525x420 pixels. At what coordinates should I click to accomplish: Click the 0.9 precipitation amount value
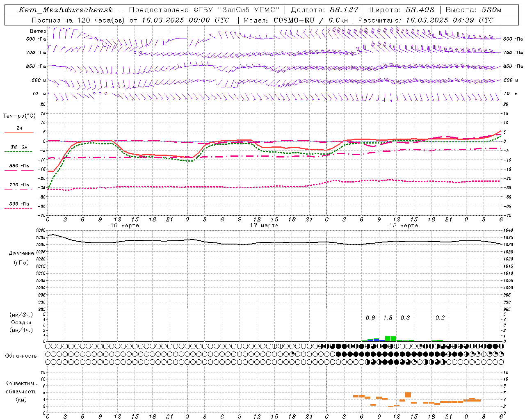tap(370, 317)
